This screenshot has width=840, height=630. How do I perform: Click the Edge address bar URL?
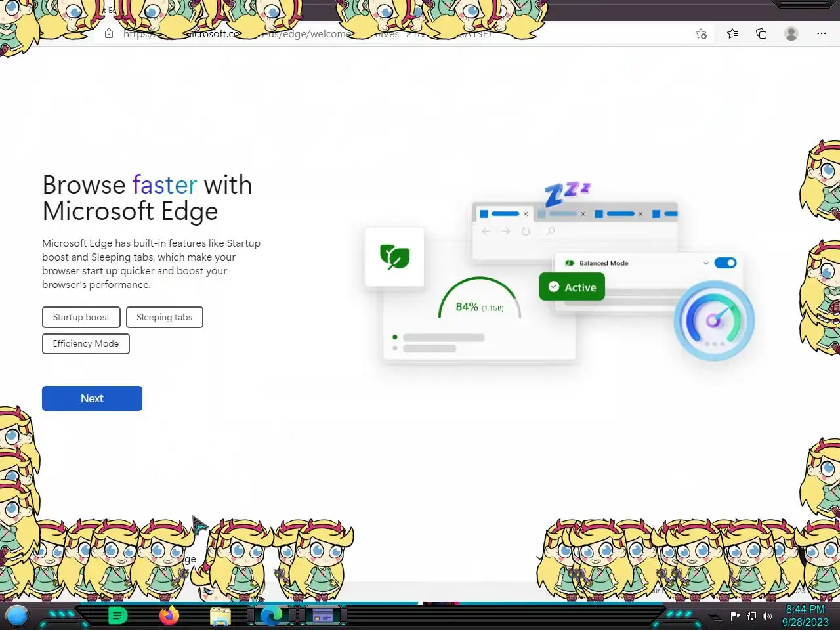pos(308,34)
